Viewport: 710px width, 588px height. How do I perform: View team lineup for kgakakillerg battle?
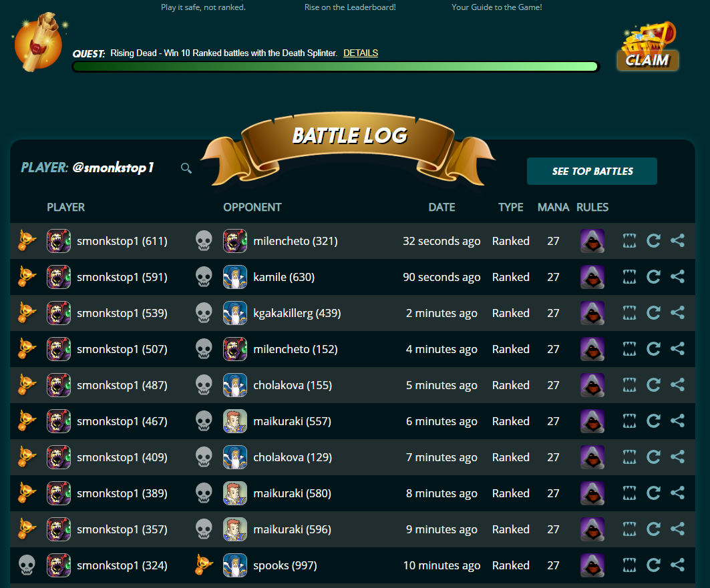coord(629,313)
